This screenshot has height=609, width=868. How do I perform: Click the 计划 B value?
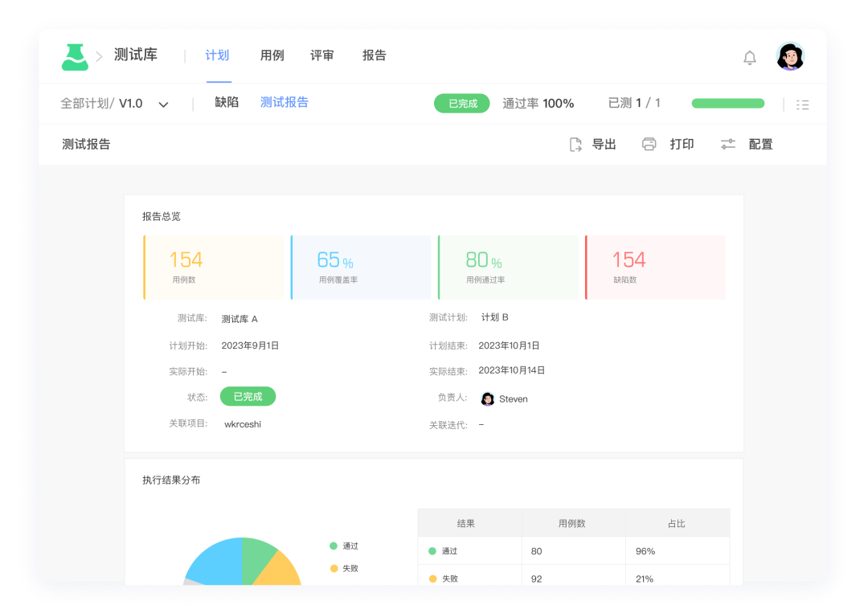(x=494, y=317)
